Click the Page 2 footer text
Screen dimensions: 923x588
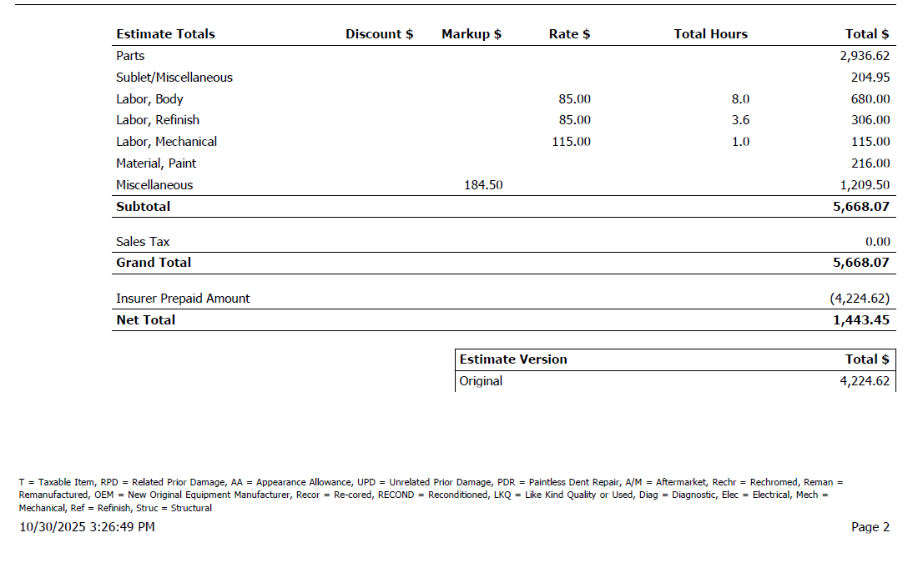click(870, 527)
